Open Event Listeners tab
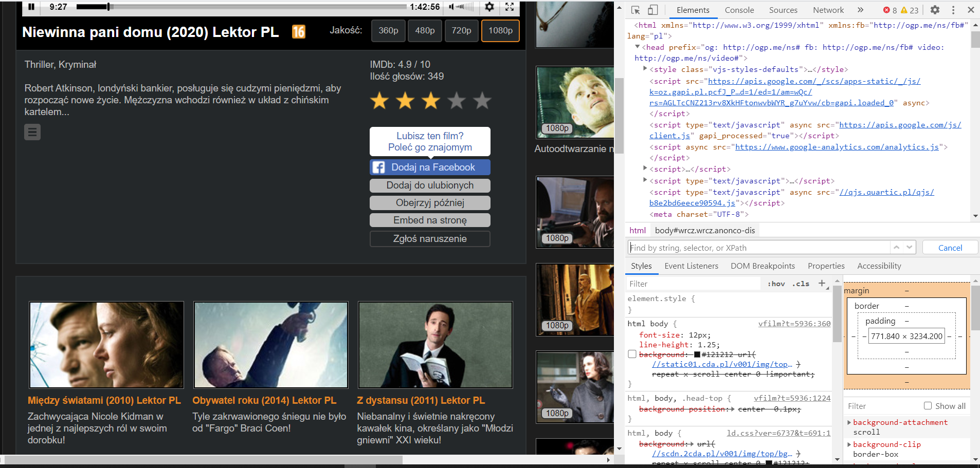This screenshot has height=468, width=980. [691, 266]
